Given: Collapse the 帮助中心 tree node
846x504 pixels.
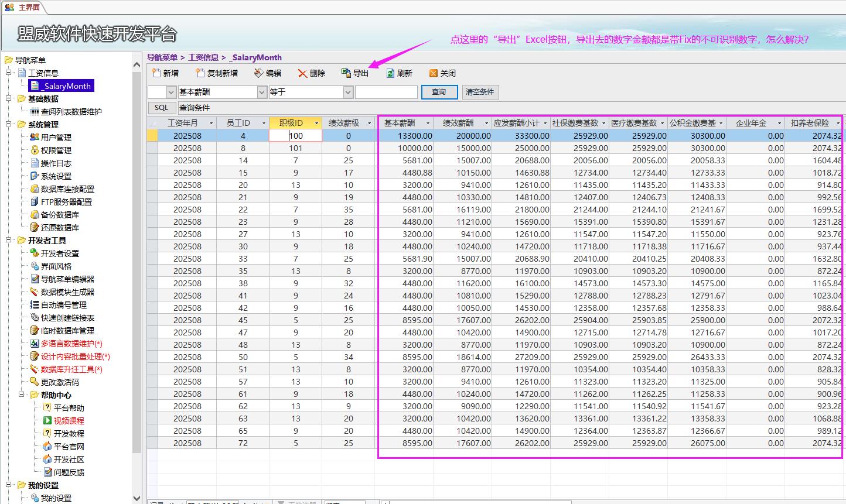Looking at the screenshot, I should point(22,395).
